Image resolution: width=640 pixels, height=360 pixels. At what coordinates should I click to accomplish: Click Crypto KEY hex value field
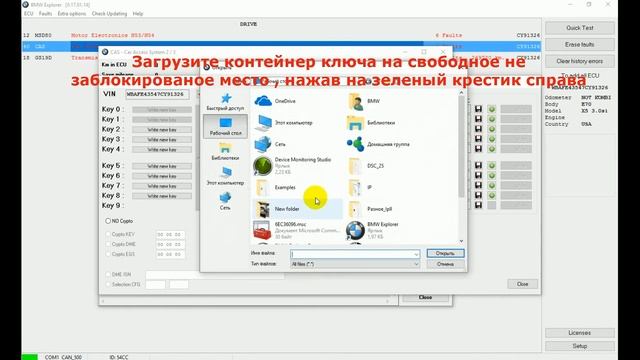pos(170,235)
